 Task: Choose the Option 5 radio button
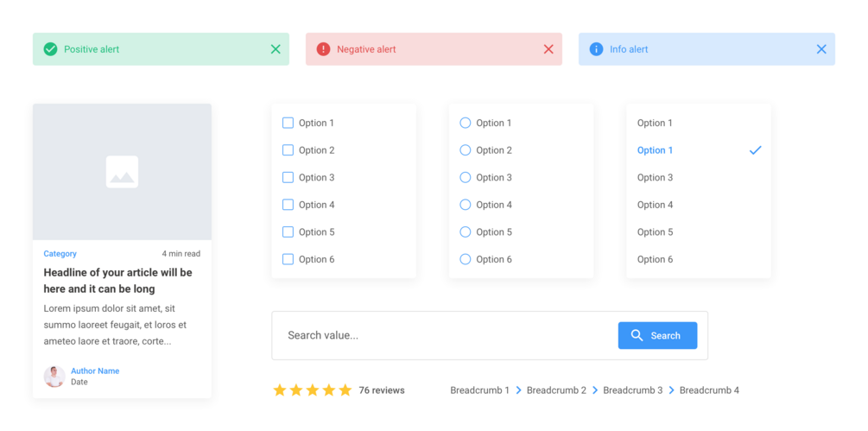pyautogui.click(x=466, y=231)
